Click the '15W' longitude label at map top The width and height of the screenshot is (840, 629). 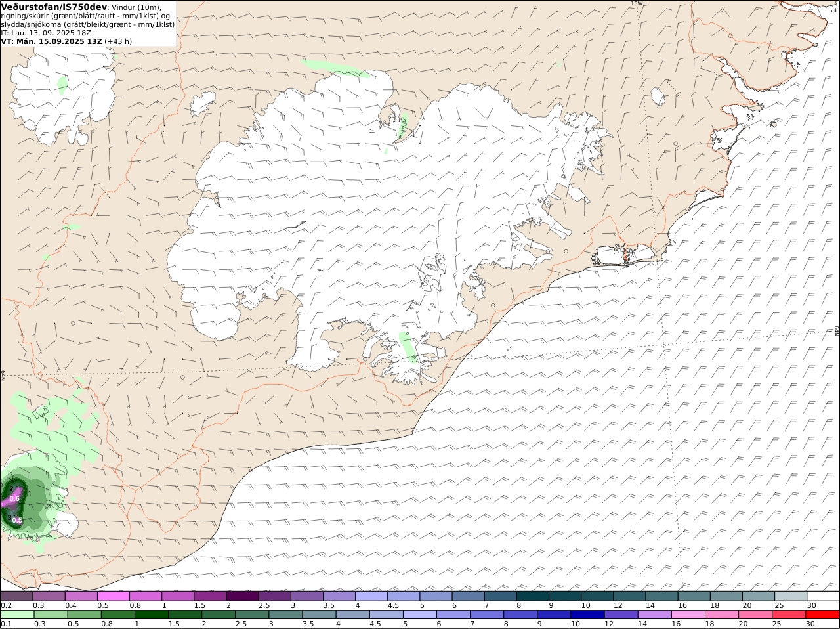pyautogui.click(x=636, y=3)
